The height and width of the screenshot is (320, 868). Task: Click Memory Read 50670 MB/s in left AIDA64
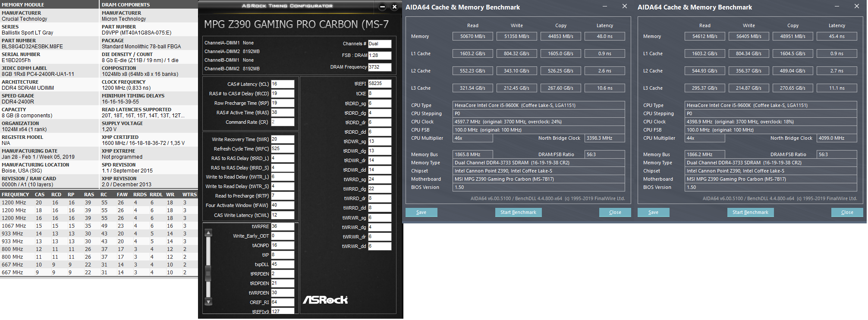coord(473,36)
